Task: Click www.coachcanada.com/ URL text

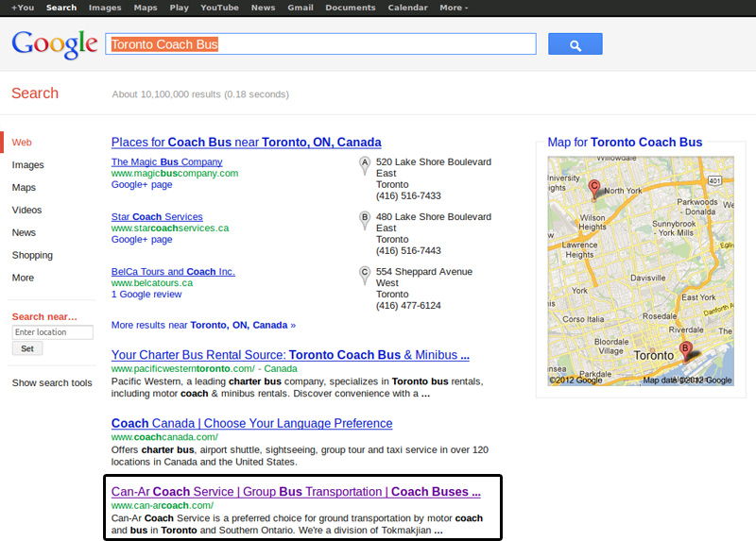Action: coord(164,437)
